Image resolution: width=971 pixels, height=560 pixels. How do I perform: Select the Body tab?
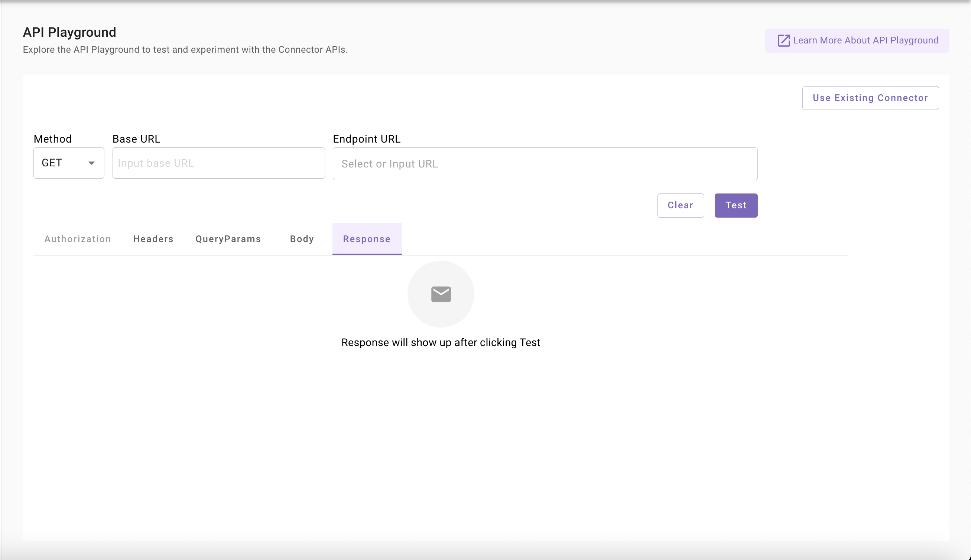pyautogui.click(x=302, y=239)
